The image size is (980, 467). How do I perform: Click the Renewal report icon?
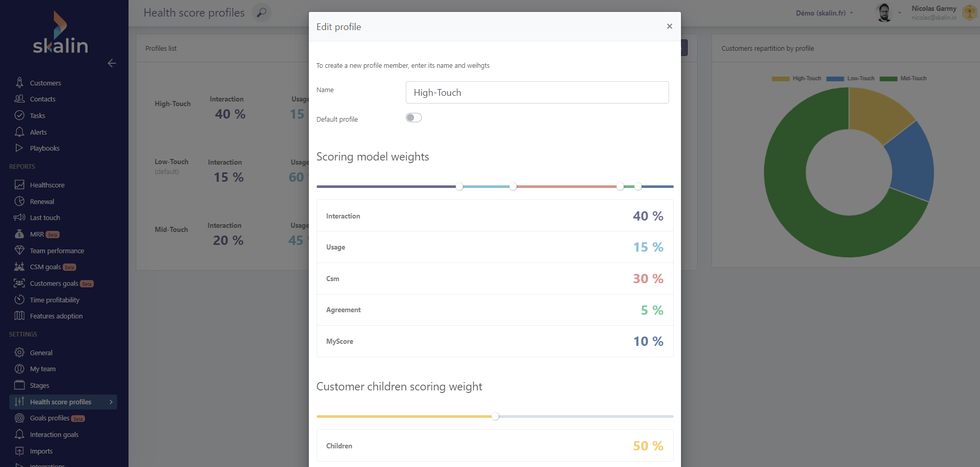[x=19, y=201]
